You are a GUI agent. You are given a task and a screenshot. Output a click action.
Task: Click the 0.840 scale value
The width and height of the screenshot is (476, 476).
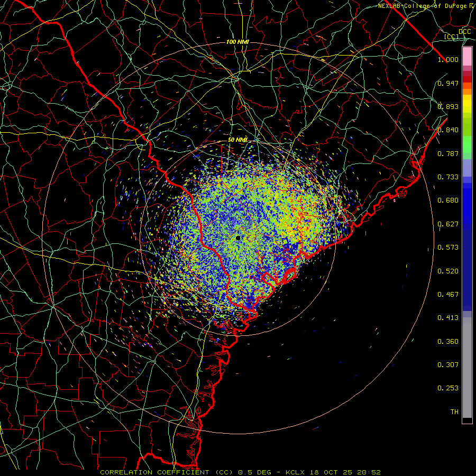pyautogui.click(x=448, y=130)
